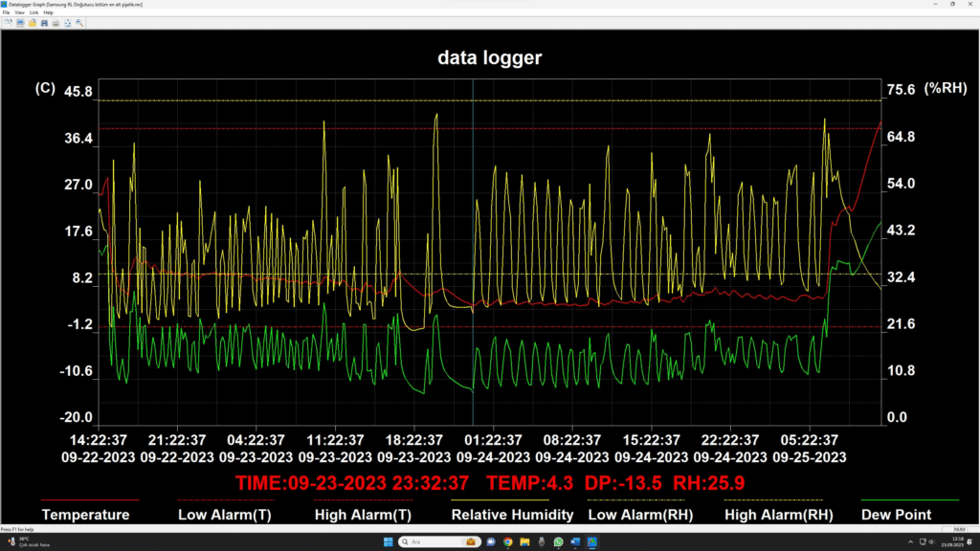Screen dimensions: 980x551
Task: Click the 01:22:37 09-24-2023 time axis label
Action: pos(493,449)
